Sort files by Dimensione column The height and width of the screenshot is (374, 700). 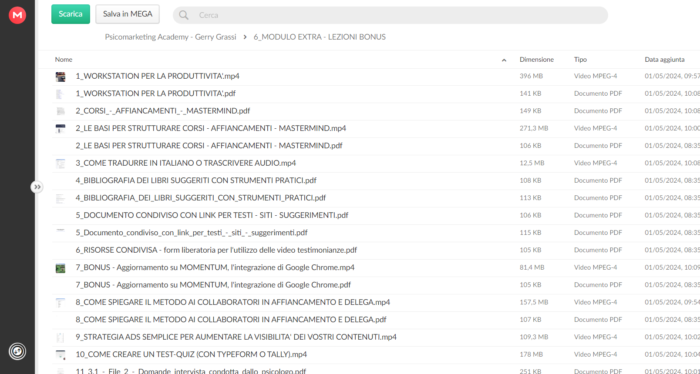[537, 59]
